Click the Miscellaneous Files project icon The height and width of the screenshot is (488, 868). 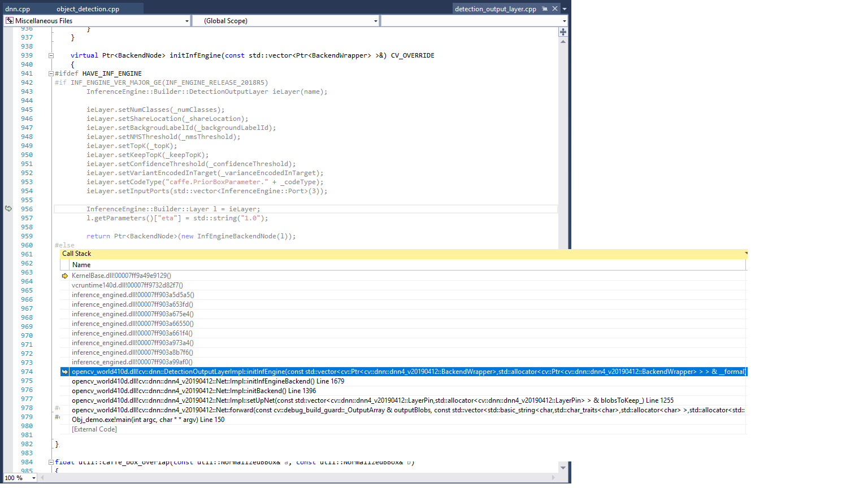[10, 21]
